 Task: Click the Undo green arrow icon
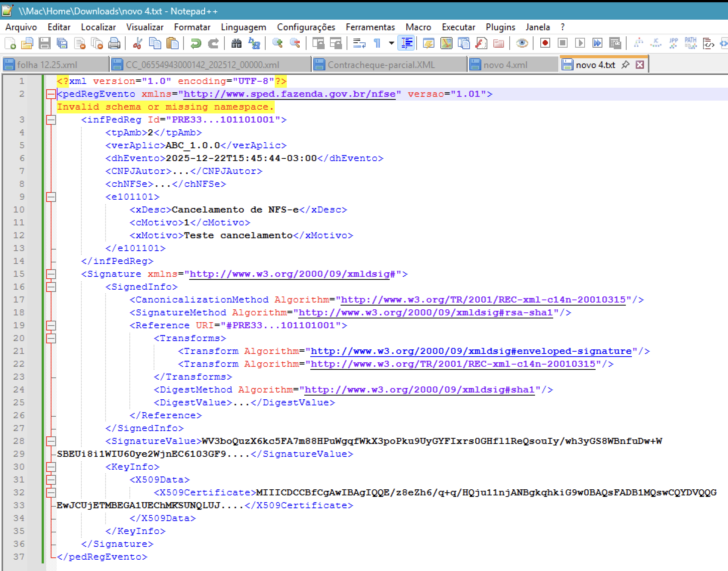196,43
